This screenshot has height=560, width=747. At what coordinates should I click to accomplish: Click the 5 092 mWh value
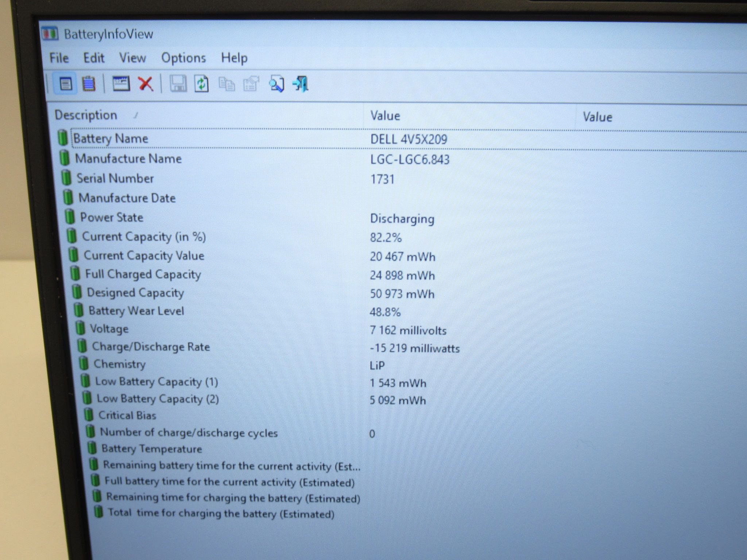coord(398,400)
